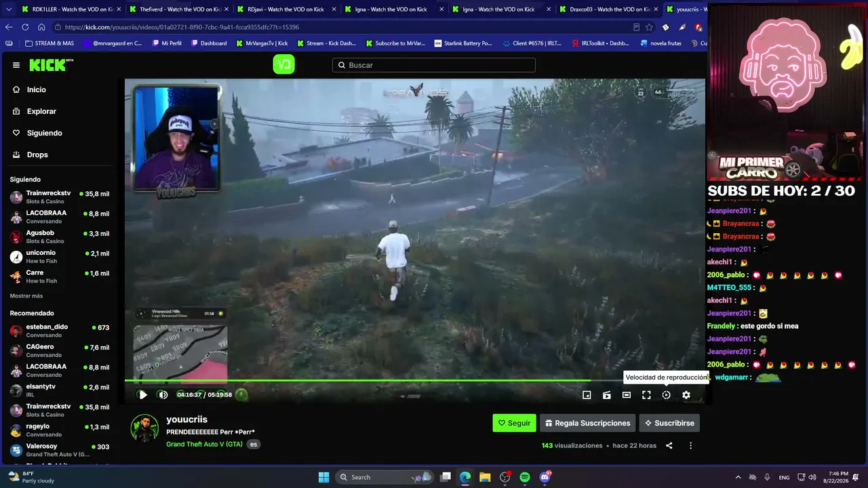
Task: Toggle theater mode in the player
Action: tap(627, 395)
